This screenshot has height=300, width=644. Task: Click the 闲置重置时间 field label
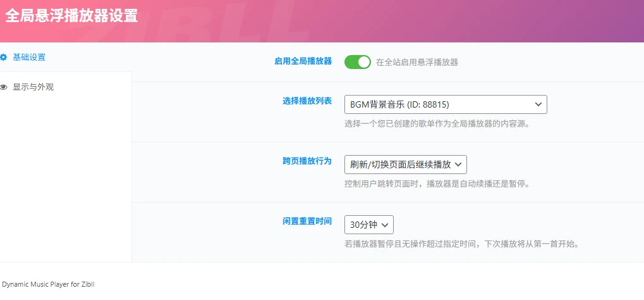(307, 222)
